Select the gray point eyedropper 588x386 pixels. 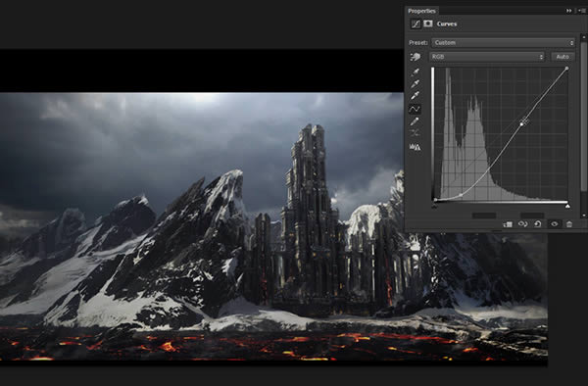tap(416, 84)
